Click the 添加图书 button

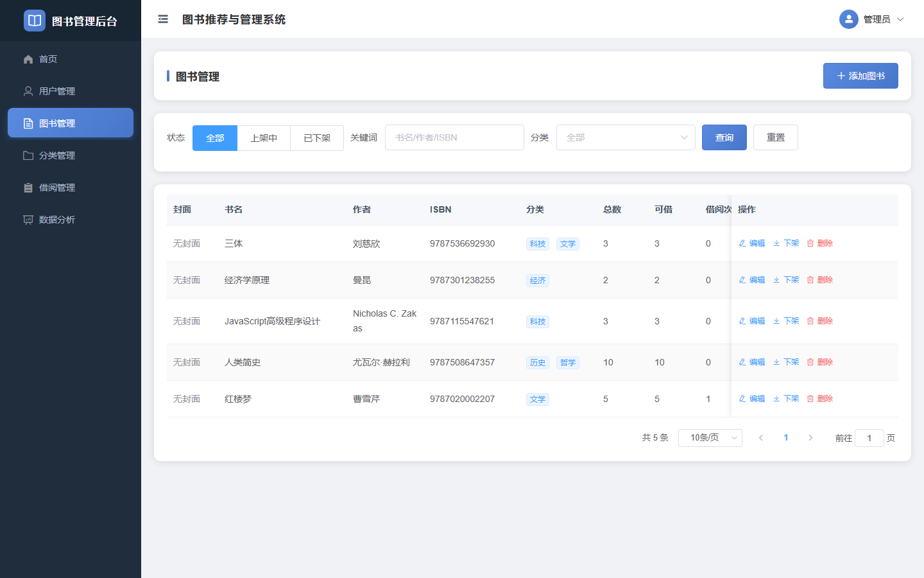[x=860, y=76]
